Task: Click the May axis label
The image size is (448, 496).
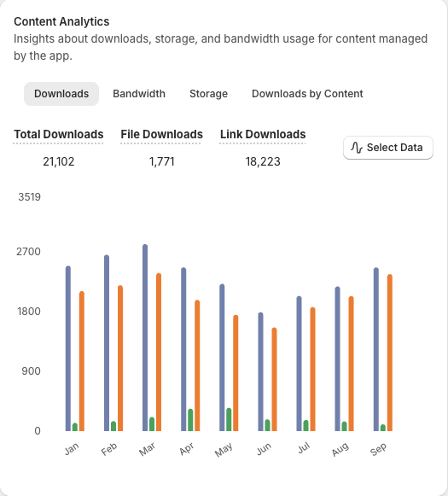Action: coord(224,450)
